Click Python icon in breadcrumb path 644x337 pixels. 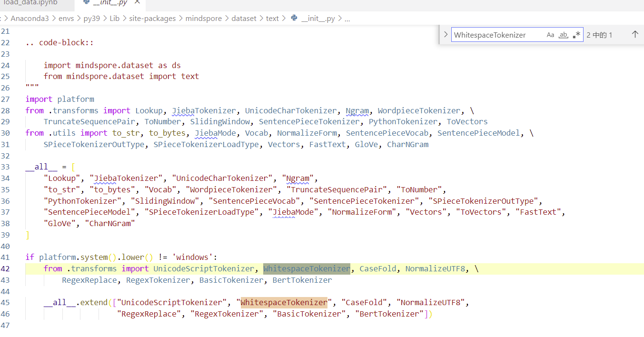click(x=294, y=19)
